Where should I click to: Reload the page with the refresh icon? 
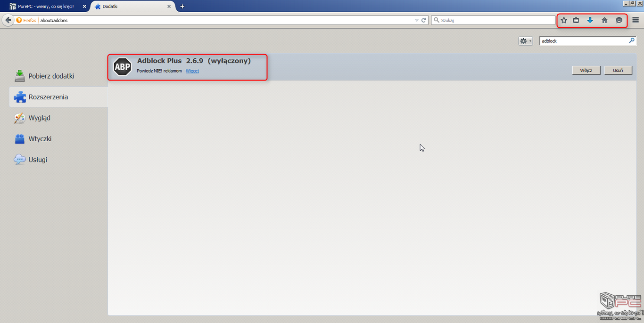[x=424, y=20]
